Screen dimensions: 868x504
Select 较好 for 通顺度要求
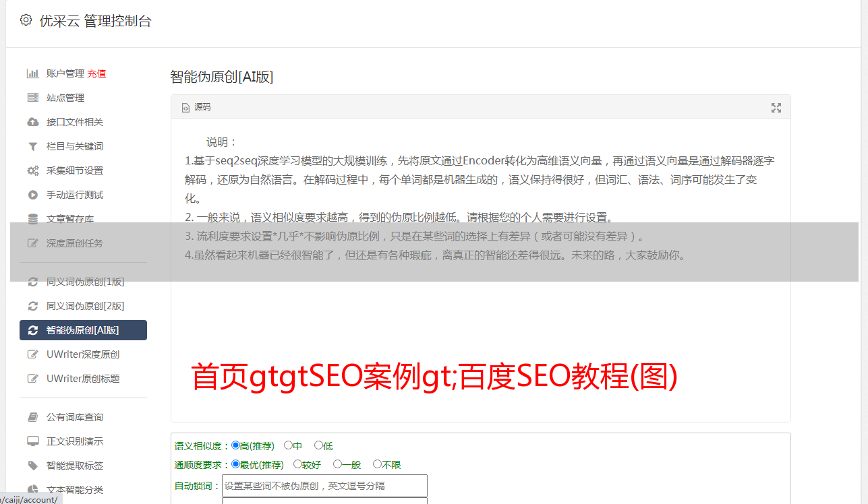297,464
